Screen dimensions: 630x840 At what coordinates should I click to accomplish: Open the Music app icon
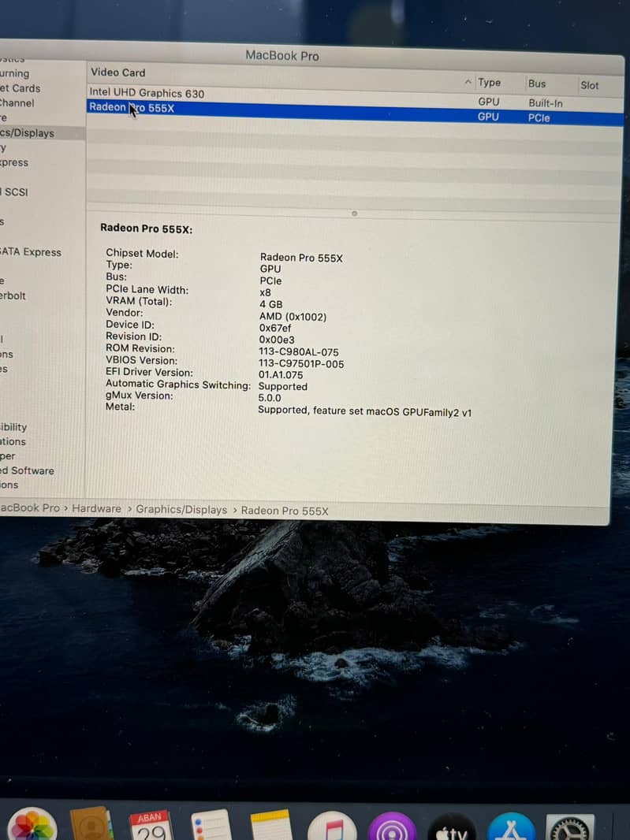click(332, 827)
